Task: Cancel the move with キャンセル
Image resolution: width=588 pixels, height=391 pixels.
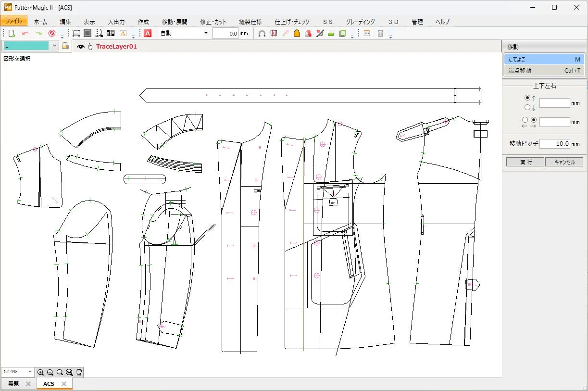Action: 564,162
